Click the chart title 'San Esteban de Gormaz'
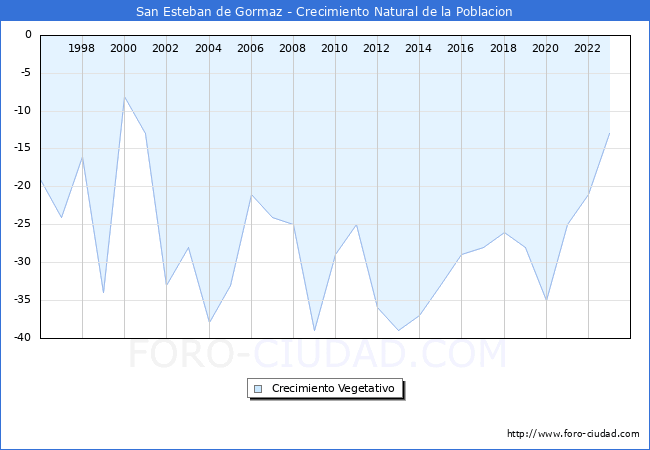Viewport: 650px width, 450px height. click(x=209, y=11)
